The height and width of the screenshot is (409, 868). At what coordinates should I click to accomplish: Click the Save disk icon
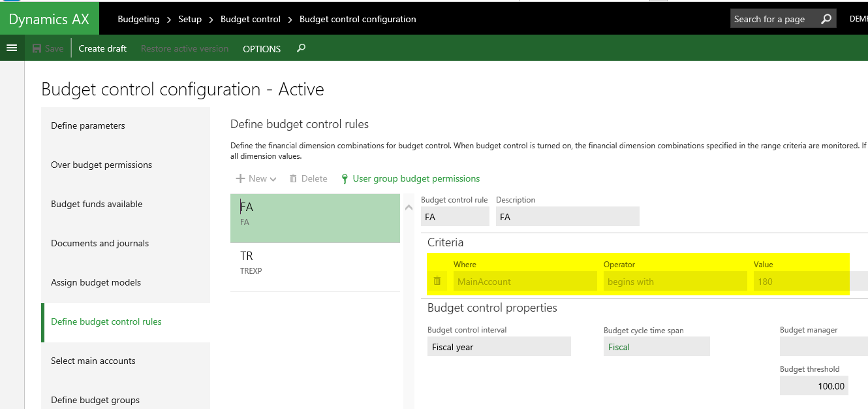(x=37, y=48)
